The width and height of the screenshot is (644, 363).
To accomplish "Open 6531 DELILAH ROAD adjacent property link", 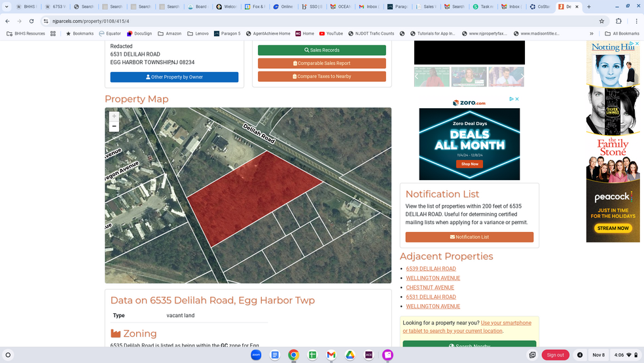I will click(431, 297).
